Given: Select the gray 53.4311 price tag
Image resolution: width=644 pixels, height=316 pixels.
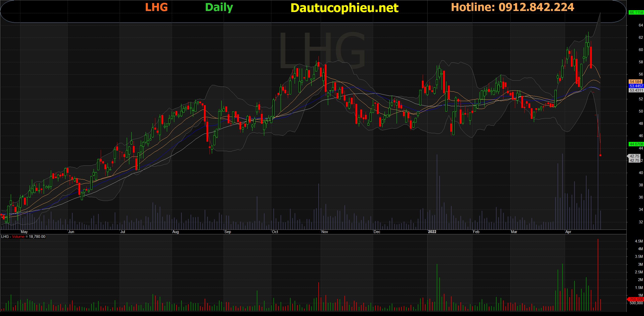Looking at the screenshot, I should pyautogui.click(x=636, y=90).
